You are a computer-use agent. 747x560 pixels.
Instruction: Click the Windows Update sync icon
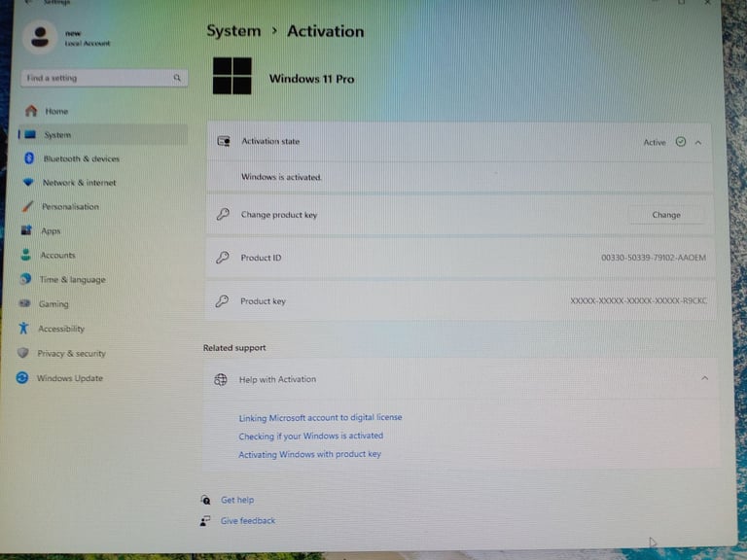(x=22, y=377)
